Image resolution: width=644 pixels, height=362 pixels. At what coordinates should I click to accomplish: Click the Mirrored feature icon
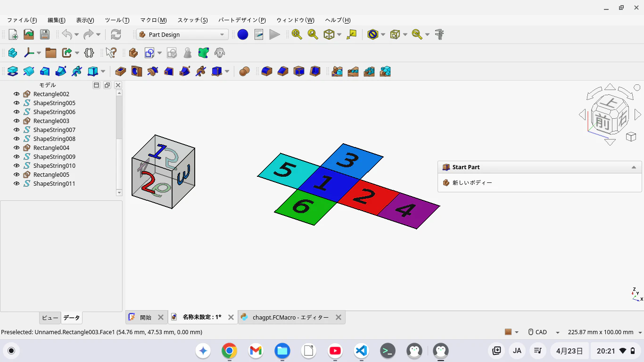pyautogui.click(x=337, y=71)
